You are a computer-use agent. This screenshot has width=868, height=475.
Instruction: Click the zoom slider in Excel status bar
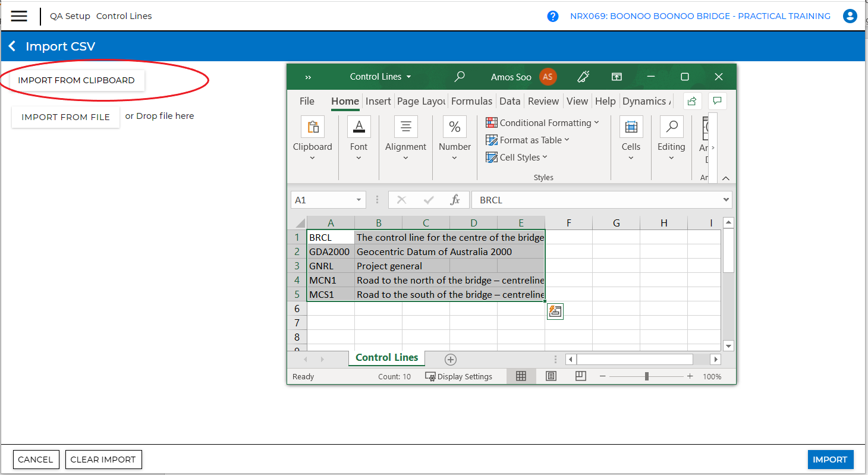tap(646, 376)
